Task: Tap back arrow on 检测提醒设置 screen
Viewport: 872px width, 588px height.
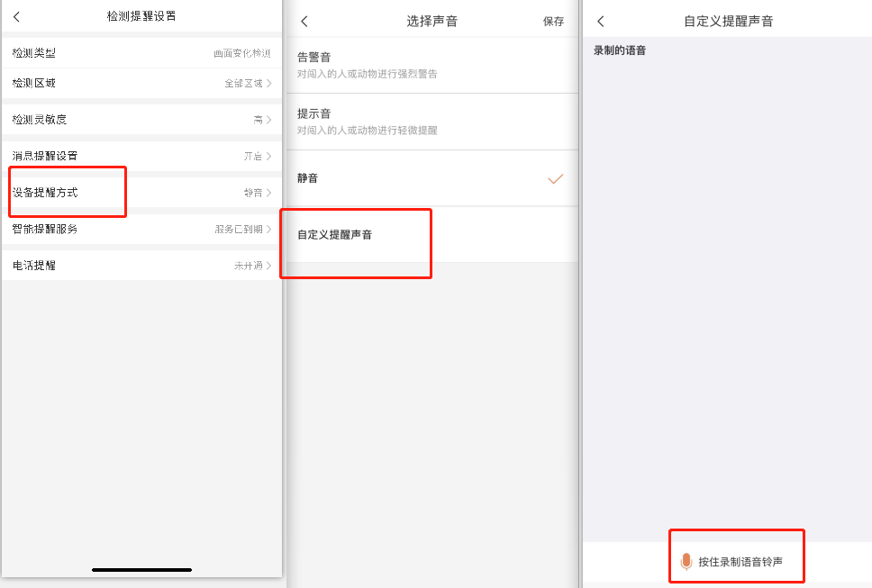Action: (x=16, y=16)
